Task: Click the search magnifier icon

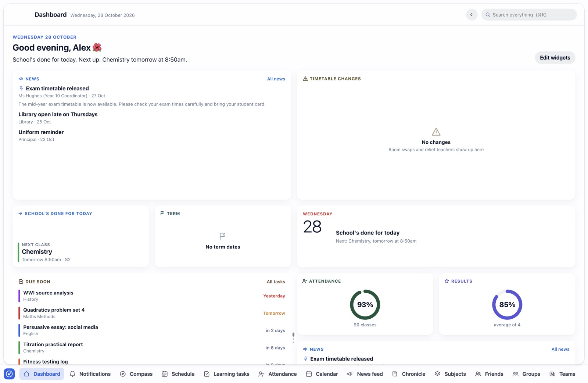Action: 488,15
